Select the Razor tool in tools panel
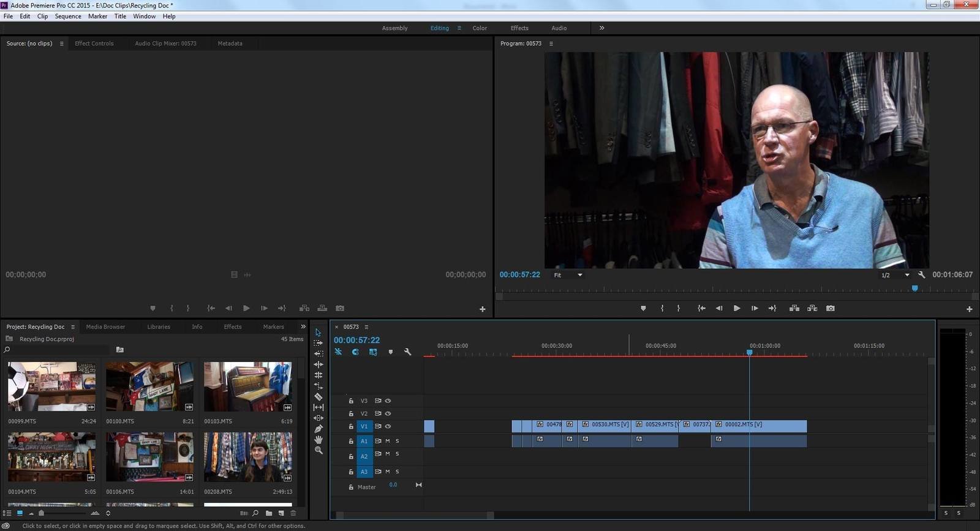Screen dimensions: 980x531 point(318,397)
